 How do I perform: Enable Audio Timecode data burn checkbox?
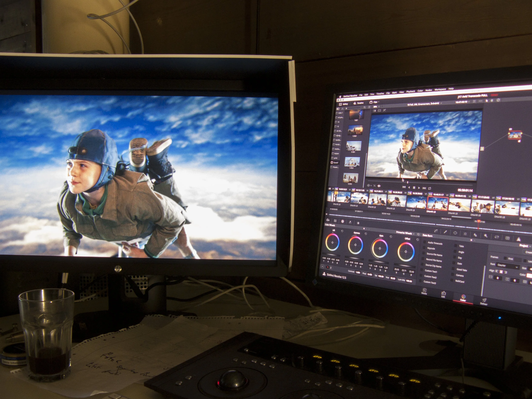(425, 242)
